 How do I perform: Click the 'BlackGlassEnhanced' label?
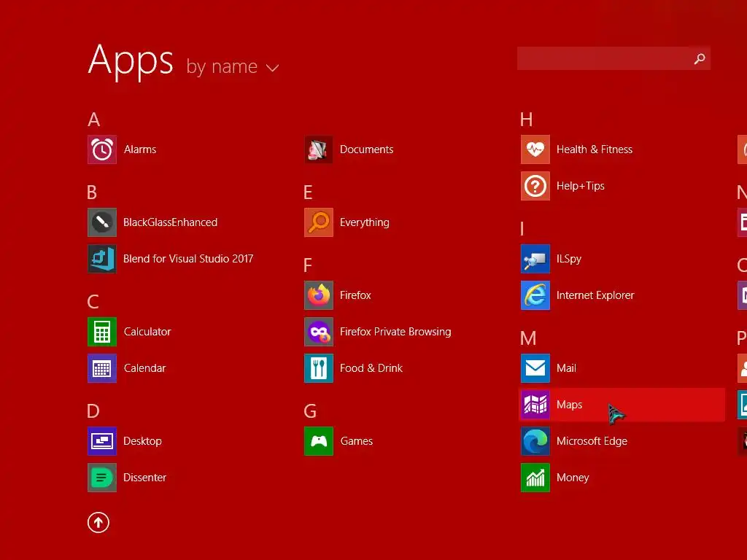[x=170, y=222]
